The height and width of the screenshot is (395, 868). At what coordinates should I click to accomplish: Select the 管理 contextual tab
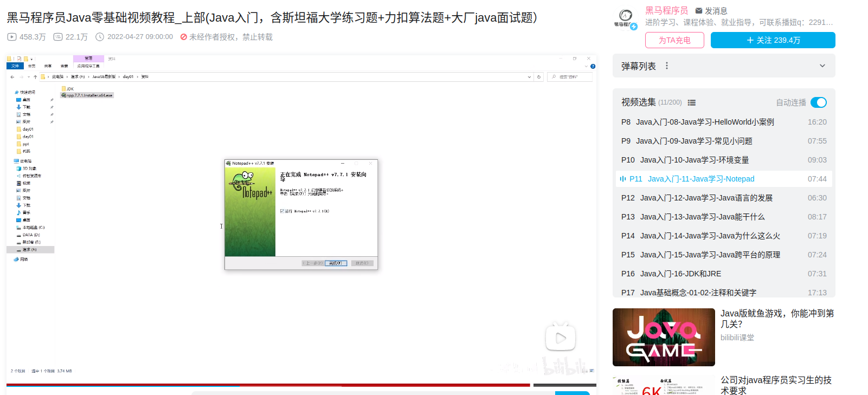(88, 59)
